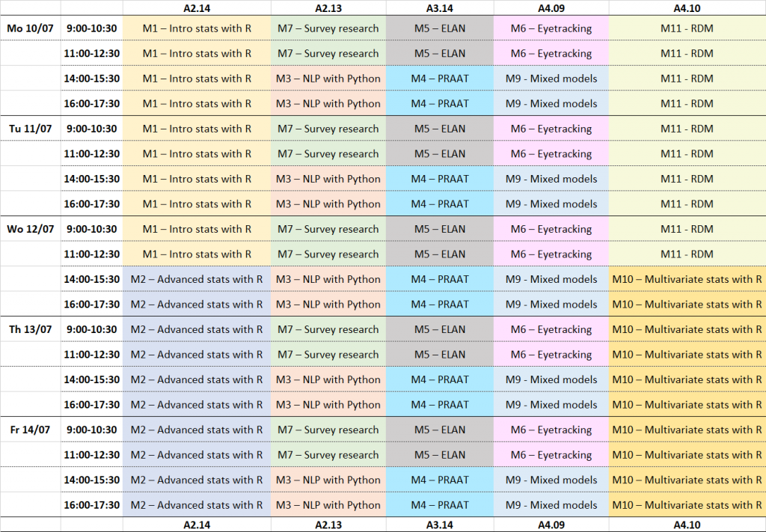Image resolution: width=766 pixels, height=532 pixels.
Task: Select the A4.10 footer label at the bottom
Action: [687, 525]
